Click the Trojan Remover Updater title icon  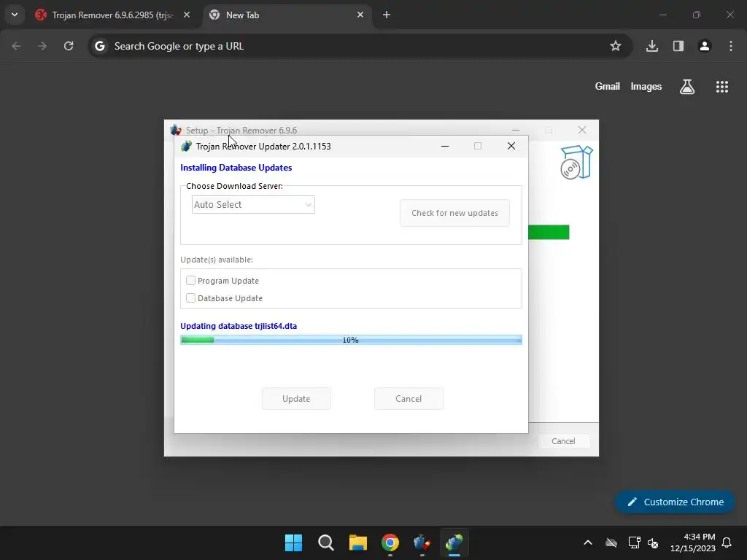coord(186,146)
